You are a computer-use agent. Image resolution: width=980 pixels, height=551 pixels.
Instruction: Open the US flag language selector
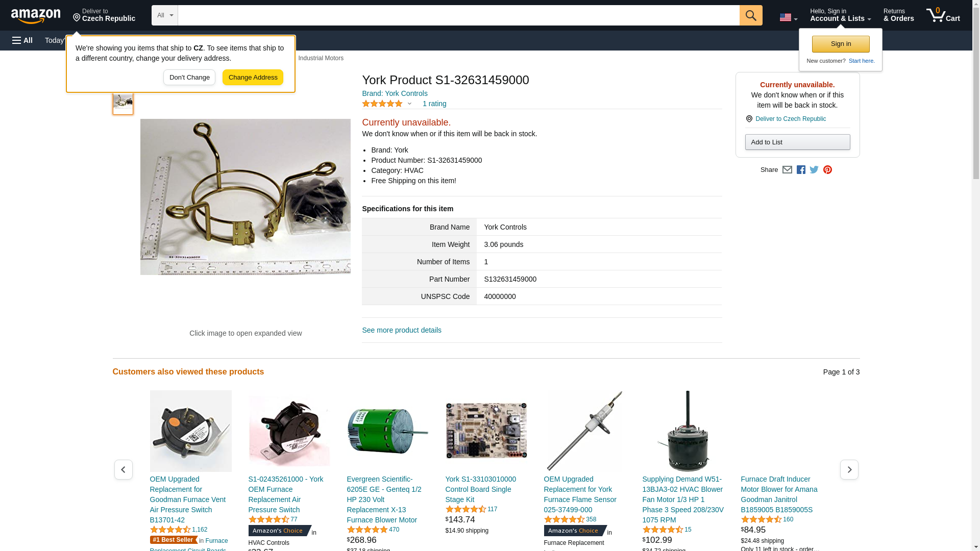click(x=788, y=17)
